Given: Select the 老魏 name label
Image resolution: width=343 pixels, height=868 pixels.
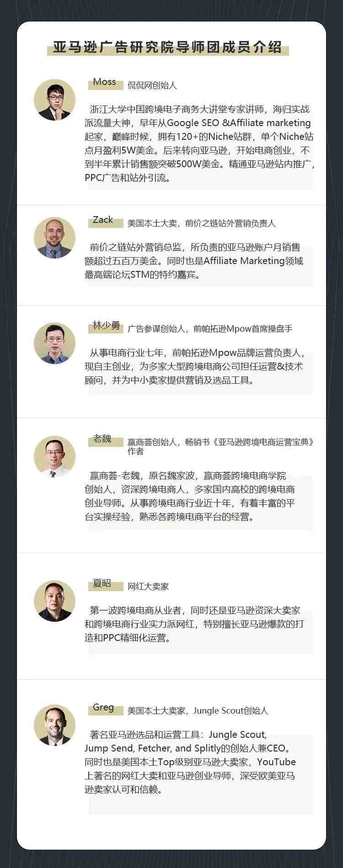Looking at the screenshot, I should (x=102, y=439).
